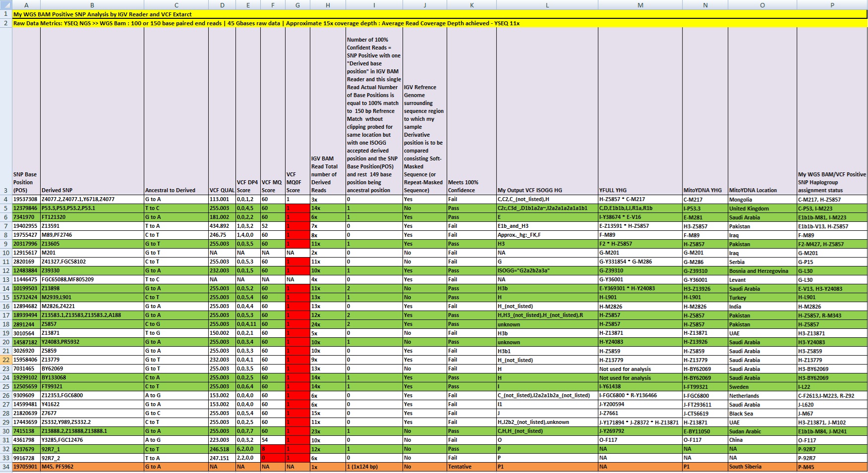Click the 'China' location cell
This screenshot has width=868, height=473.
(762, 440)
